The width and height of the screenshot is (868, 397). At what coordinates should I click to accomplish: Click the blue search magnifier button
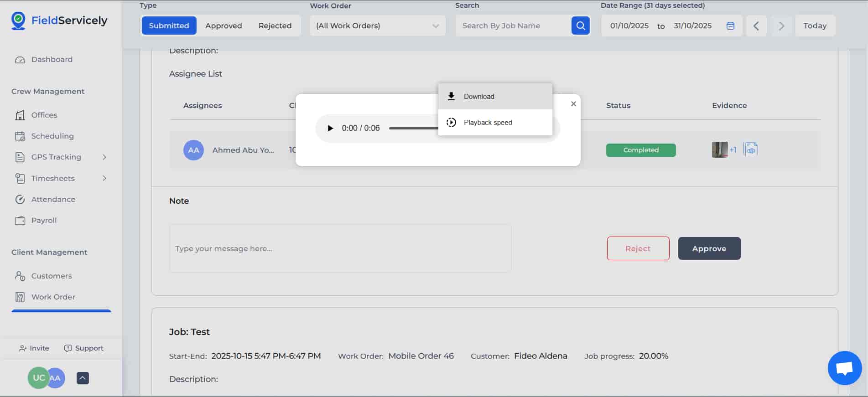(581, 26)
